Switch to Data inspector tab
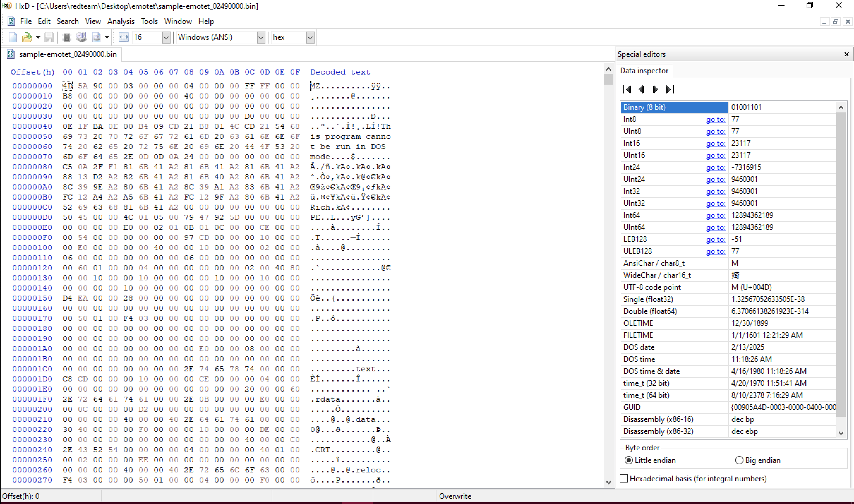The width and height of the screenshot is (854, 504). [x=644, y=71]
